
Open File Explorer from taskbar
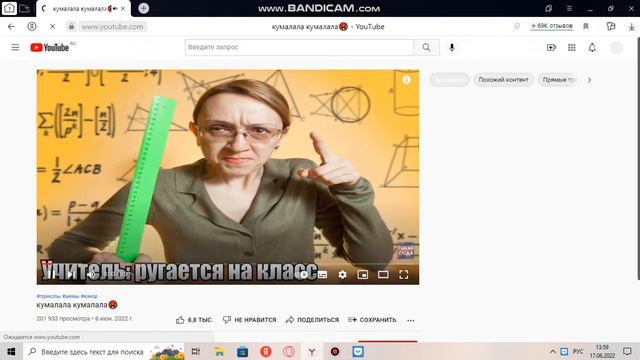point(219,351)
